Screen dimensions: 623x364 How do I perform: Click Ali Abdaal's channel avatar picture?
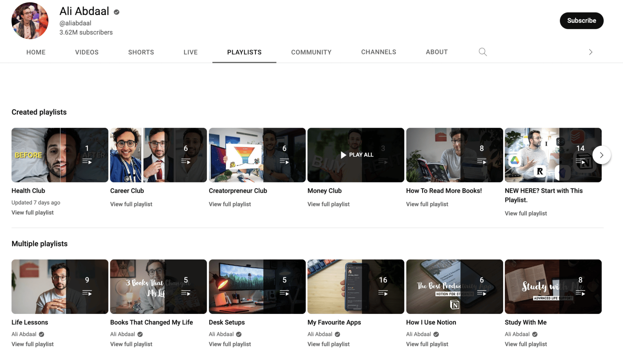pos(30,21)
